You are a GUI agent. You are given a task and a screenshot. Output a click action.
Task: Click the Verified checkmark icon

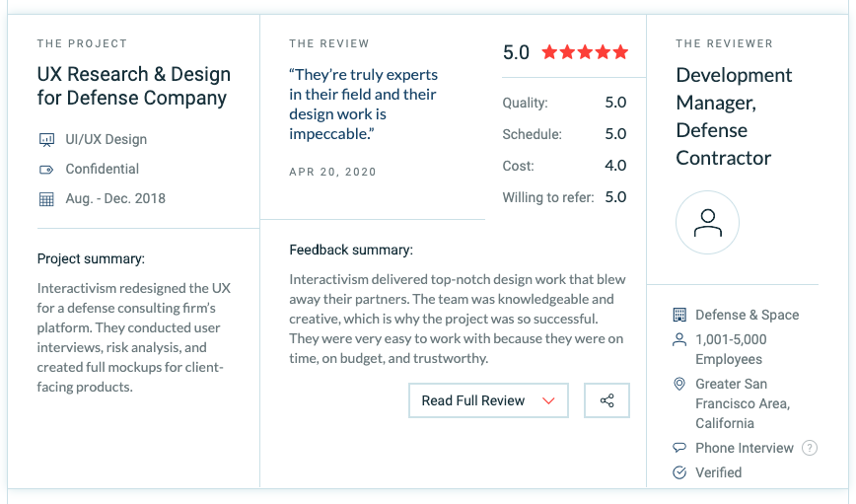[679, 472]
